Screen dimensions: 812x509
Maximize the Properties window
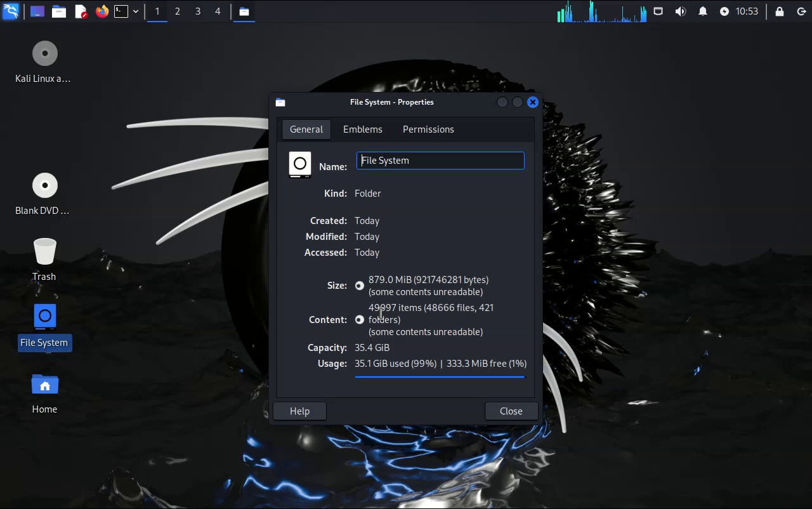click(518, 102)
